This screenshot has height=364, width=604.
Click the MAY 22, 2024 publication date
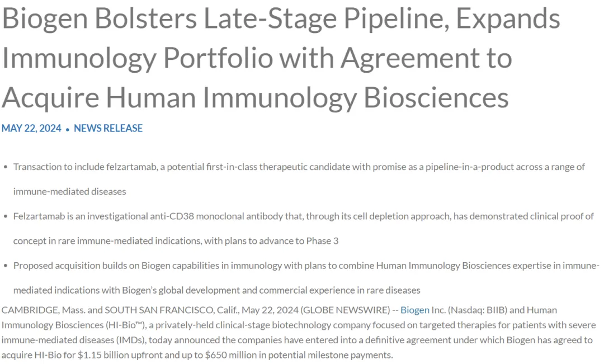click(31, 128)
